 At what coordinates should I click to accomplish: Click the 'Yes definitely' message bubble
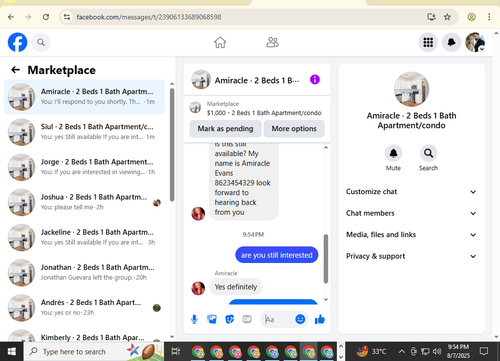coord(236,287)
